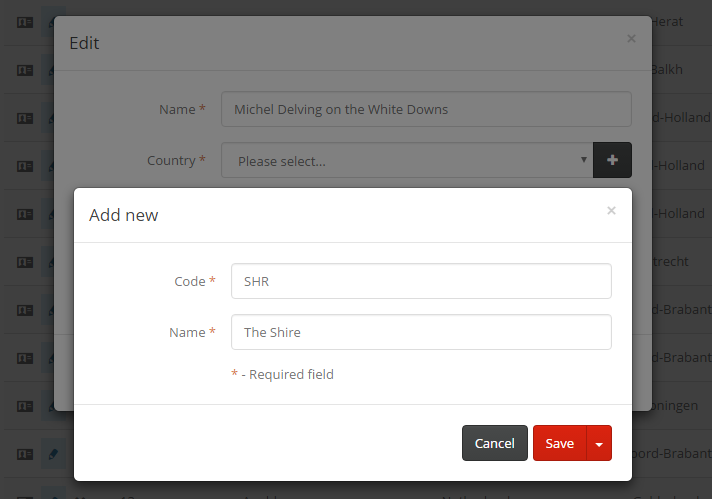Viewport: 712px width, 499px height.
Task: Open the card icon in Balkh row
Action: click(x=25, y=70)
